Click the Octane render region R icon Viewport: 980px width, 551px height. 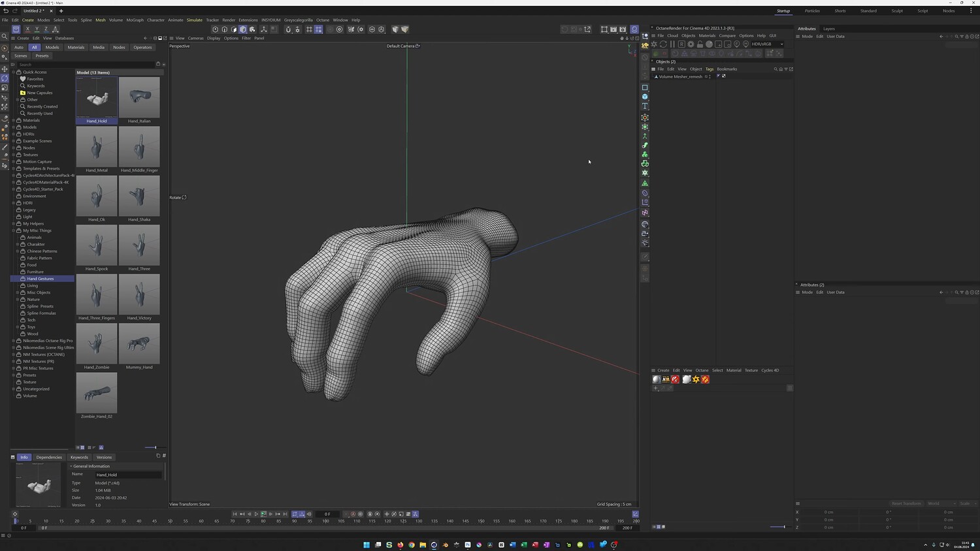pos(681,44)
